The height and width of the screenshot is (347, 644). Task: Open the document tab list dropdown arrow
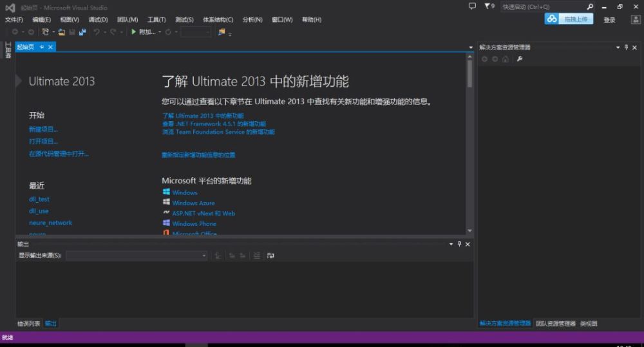coord(471,48)
